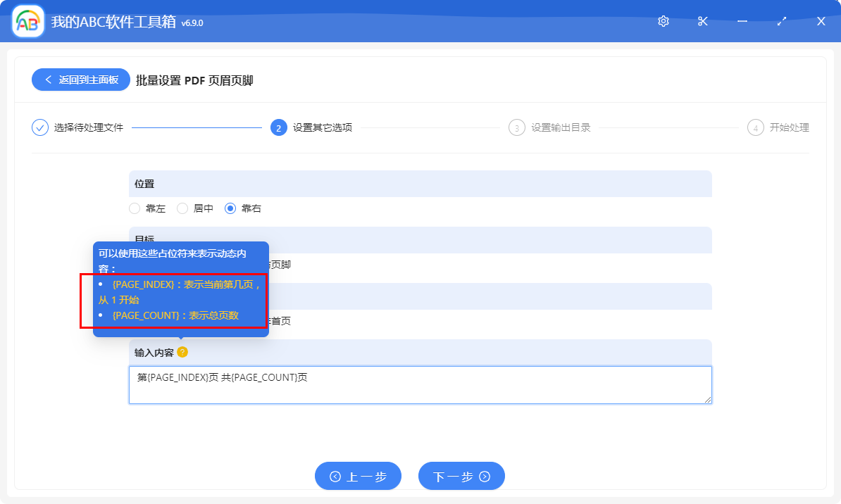Click the maximize arrows in title bar
Image resolution: width=841 pixels, height=504 pixels.
click(781, 21)
